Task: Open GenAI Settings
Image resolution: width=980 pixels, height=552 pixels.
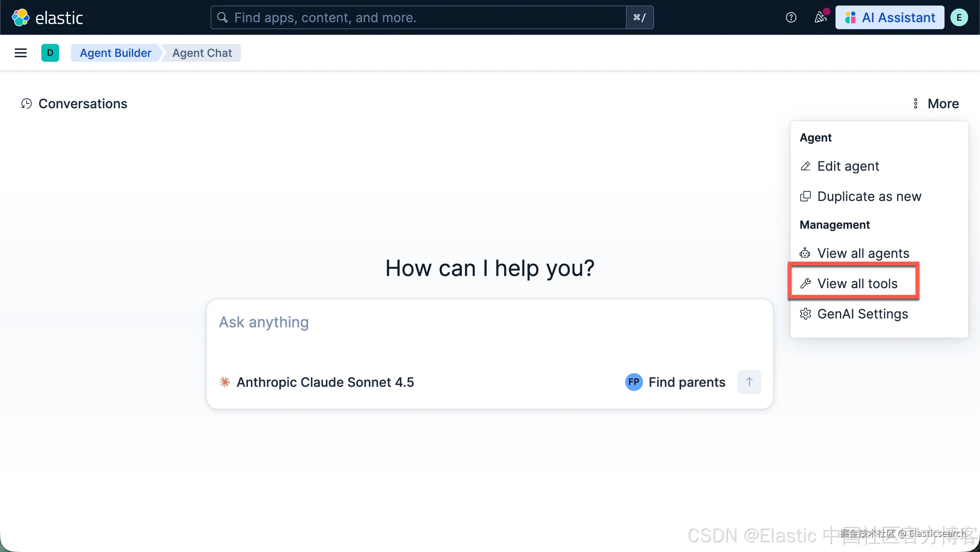Action: click(x=862, y=314)
